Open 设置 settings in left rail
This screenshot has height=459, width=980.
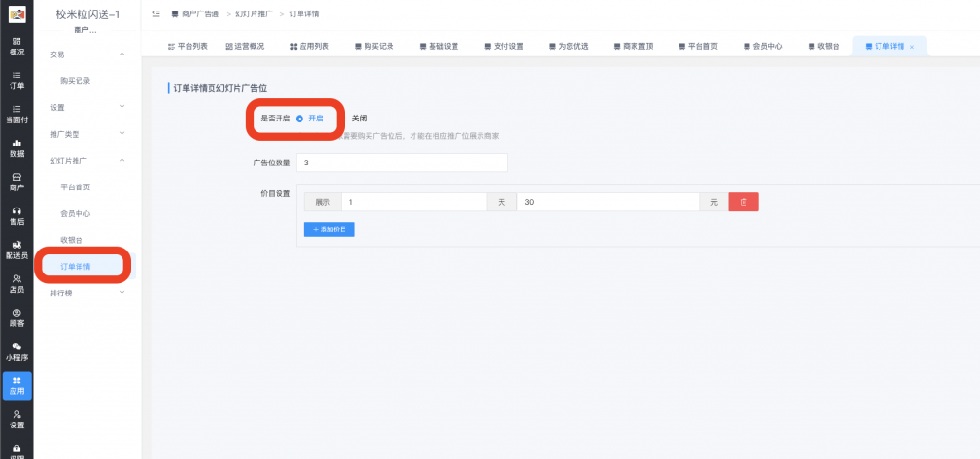pyautogui.click(x=17, y=420)
